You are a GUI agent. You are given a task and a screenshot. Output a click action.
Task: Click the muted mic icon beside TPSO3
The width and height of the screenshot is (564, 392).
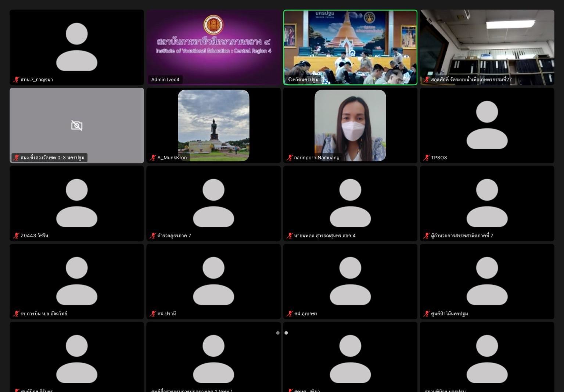[426, 158]
